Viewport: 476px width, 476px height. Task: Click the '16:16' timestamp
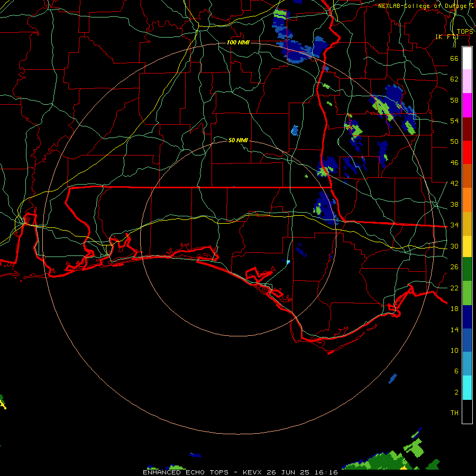(326, 472)
